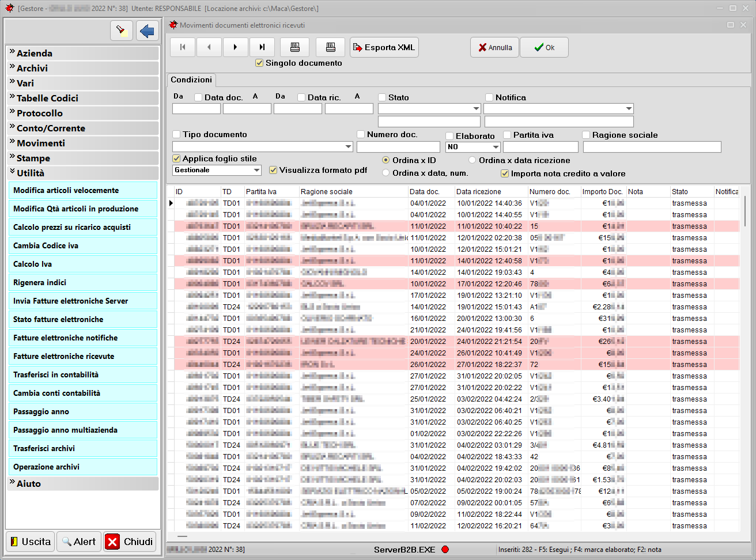This screenshot has width=756, height=560.
Task: Expand the Movimenti menu section
Action: 41,143
